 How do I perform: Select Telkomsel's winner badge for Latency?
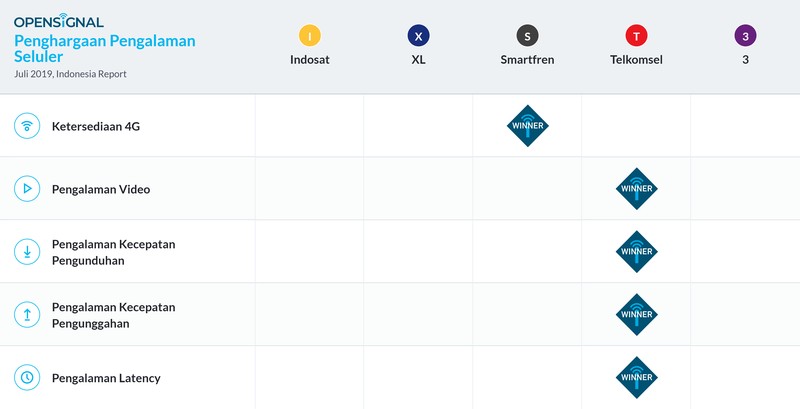coord(637,377)
